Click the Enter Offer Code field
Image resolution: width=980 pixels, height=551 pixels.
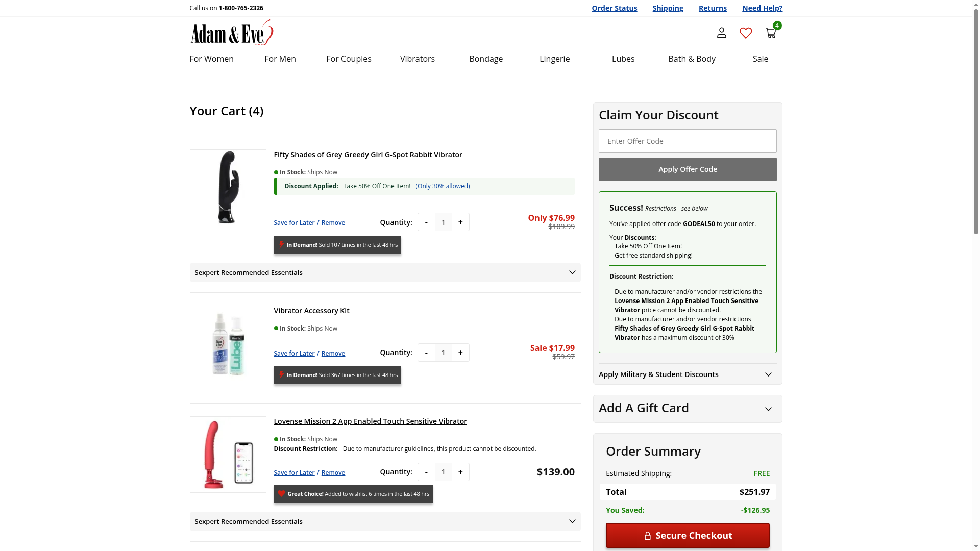(687, 141)
